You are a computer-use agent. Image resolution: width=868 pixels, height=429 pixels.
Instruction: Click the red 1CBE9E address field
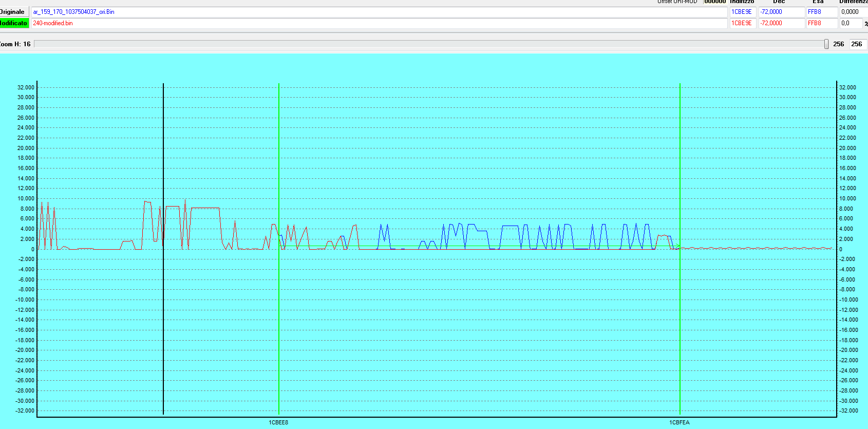tap(742, 23)
